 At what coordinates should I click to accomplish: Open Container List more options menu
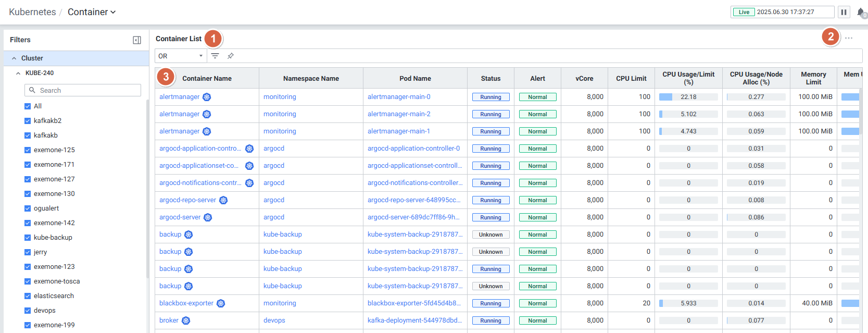[849, 38]
